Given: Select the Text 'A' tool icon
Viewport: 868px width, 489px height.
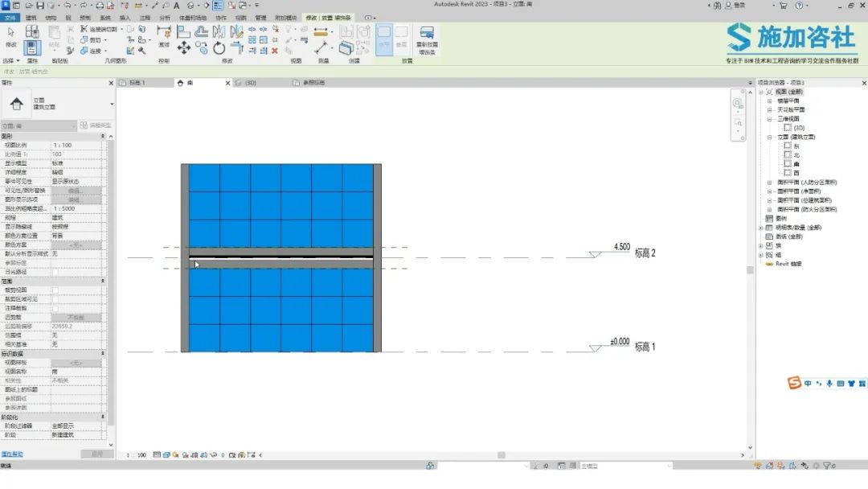Looking at the screenshot, I should [177, 5].
